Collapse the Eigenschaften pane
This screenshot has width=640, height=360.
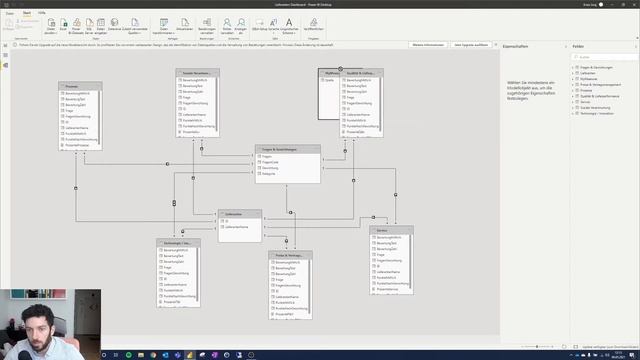click(566, 47)
